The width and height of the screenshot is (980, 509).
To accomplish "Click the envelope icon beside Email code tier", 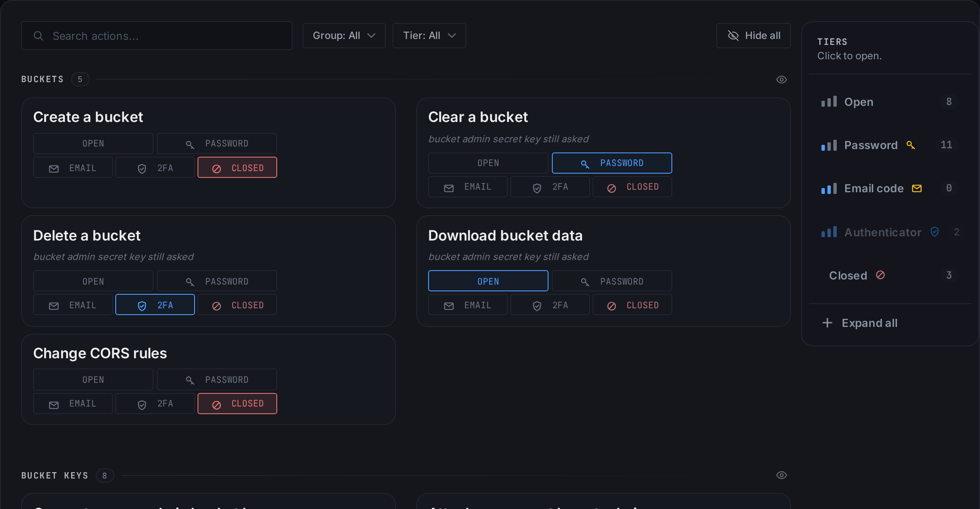I will (x=917, y=188).
